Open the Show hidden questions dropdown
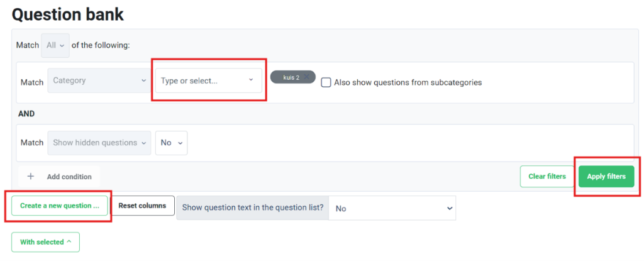 click(x=99, y=143)
